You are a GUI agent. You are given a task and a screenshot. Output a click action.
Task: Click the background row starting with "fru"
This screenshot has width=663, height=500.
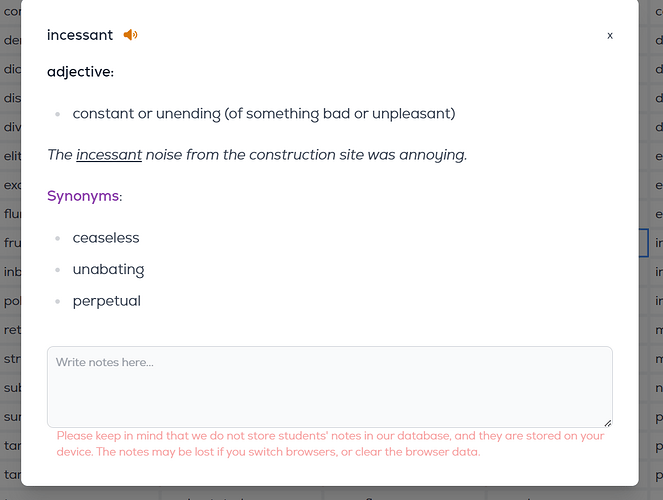click(11, 243)
